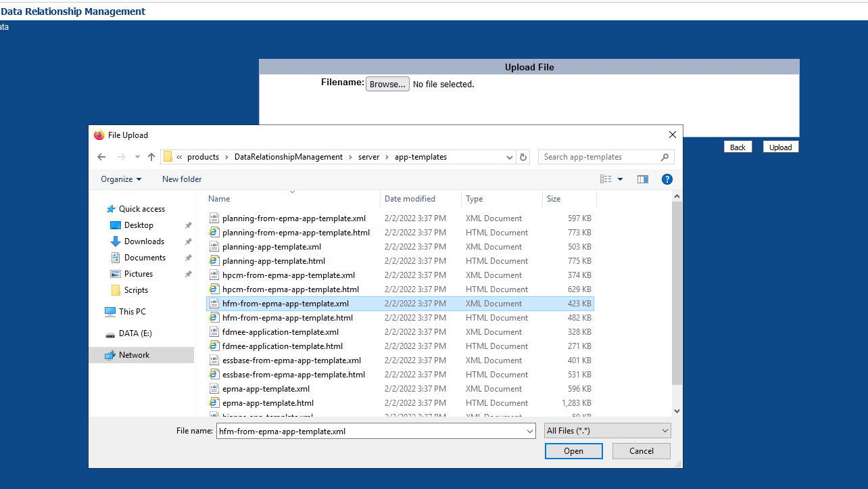The image size is (868, 489).
Task: Select planning-app-template.xml file
Action: (271, 247)
